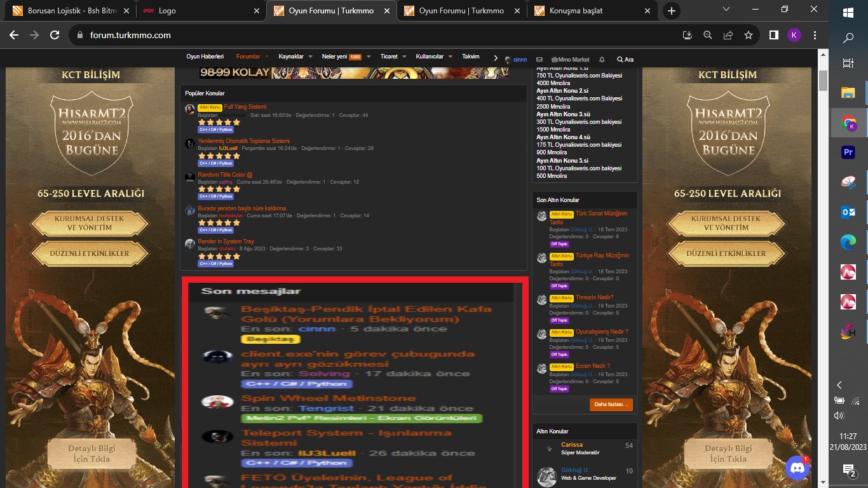Click the address bar URL forum.turkmmo.com
Image resolution: width=868 pixels, height=488 pixels.
(x=130, y=35)
